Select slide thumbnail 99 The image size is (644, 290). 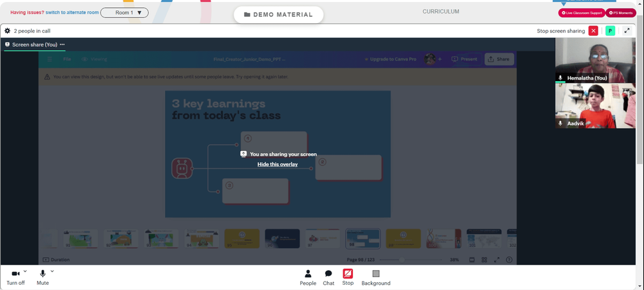(x=403, y=239)
